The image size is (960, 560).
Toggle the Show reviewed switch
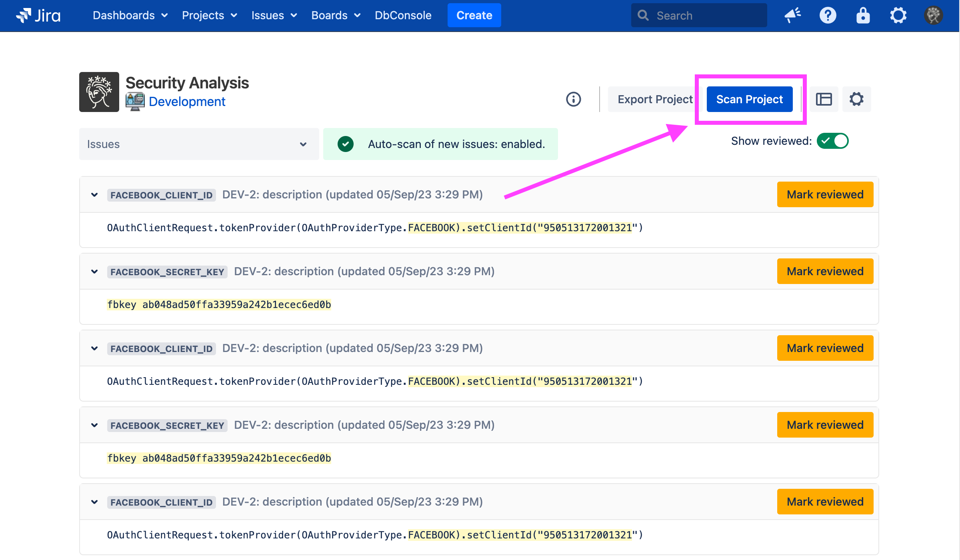(x=832, y=141)
